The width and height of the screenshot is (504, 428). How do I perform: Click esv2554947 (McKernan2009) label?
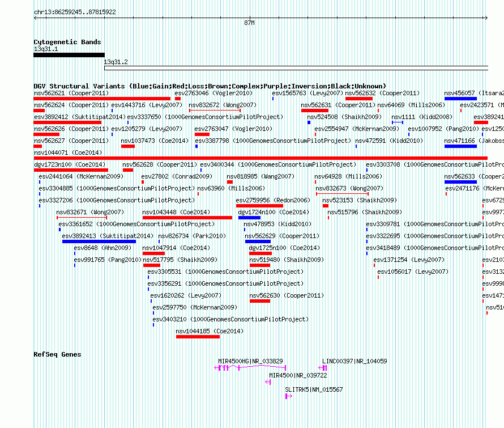357,129
